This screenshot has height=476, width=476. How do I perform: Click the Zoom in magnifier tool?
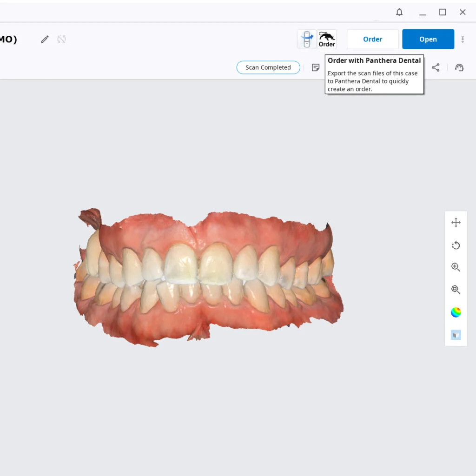click(456, 267)
